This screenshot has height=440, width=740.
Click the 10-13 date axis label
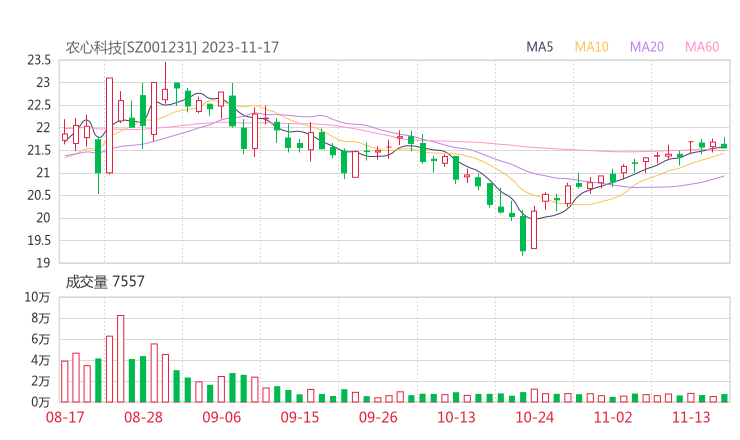(x=456, y=417)
